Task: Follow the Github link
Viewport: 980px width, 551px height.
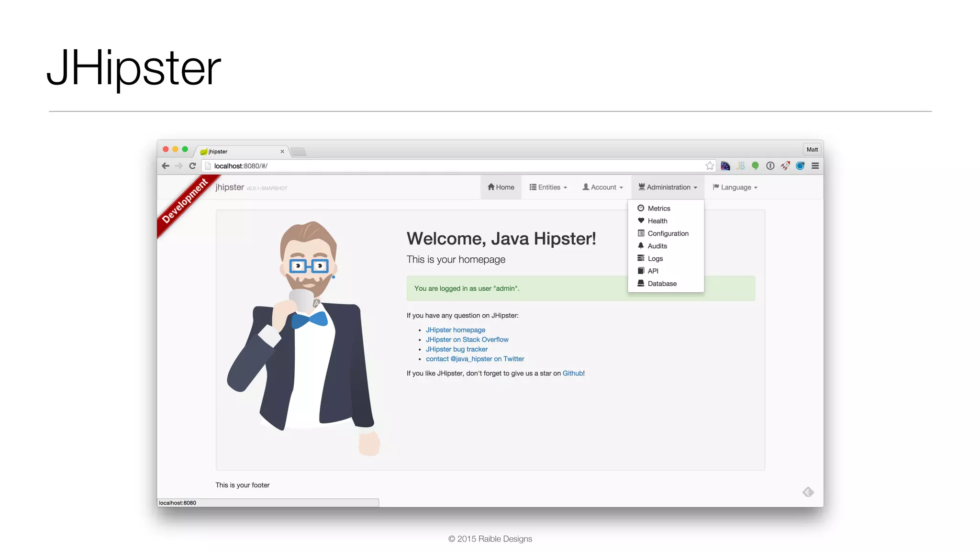Action: (572, 374)
